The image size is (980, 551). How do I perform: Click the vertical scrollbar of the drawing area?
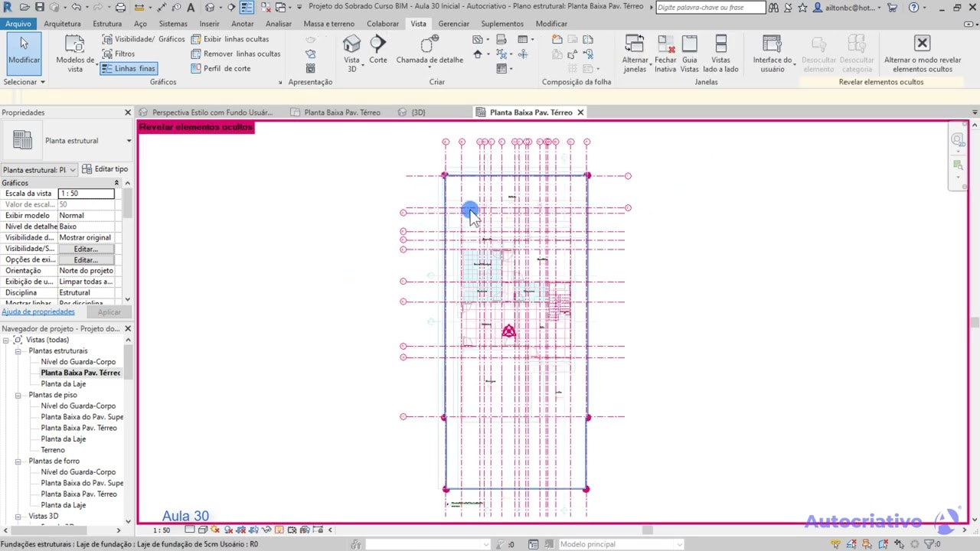[x=974, y=321]
